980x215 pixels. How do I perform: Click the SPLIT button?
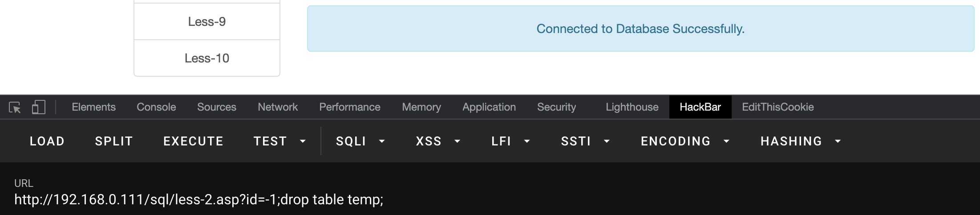114,141
